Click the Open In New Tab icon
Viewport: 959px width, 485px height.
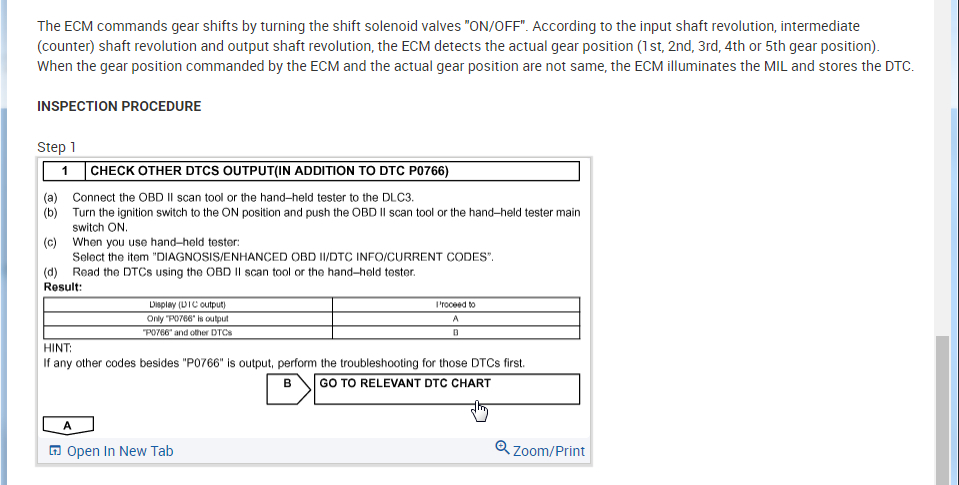coord(54,451)
